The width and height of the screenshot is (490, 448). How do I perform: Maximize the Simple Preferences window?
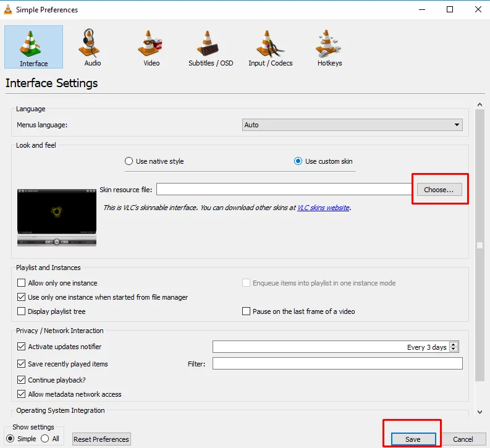point(450,9)
